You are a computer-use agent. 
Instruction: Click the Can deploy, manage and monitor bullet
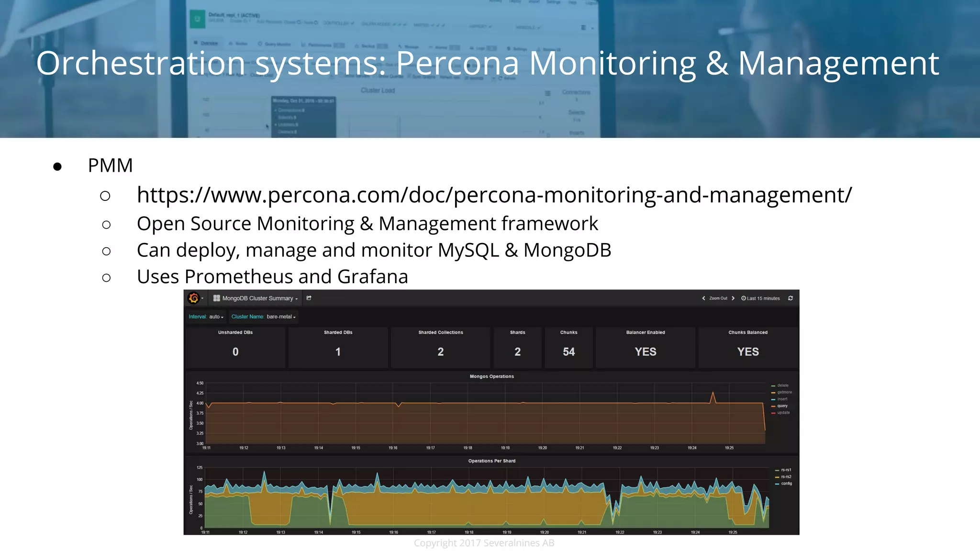(374, 250)
